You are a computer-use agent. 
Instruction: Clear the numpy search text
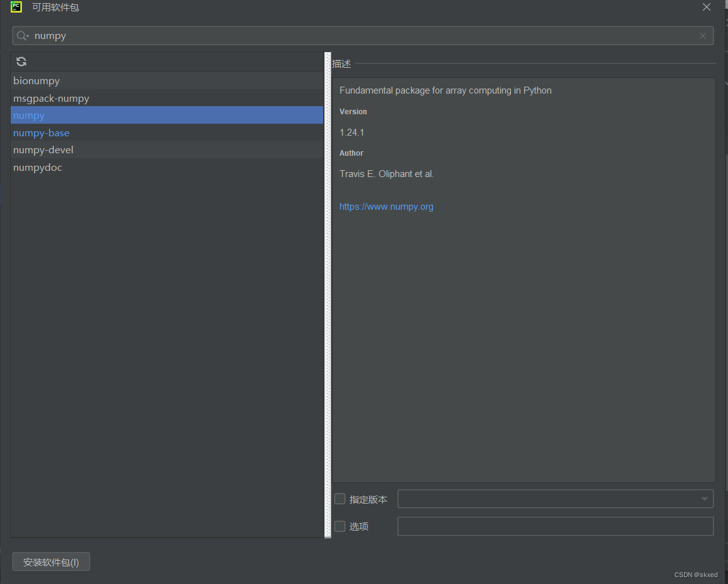pyautogui.click(x=702, y=36)
